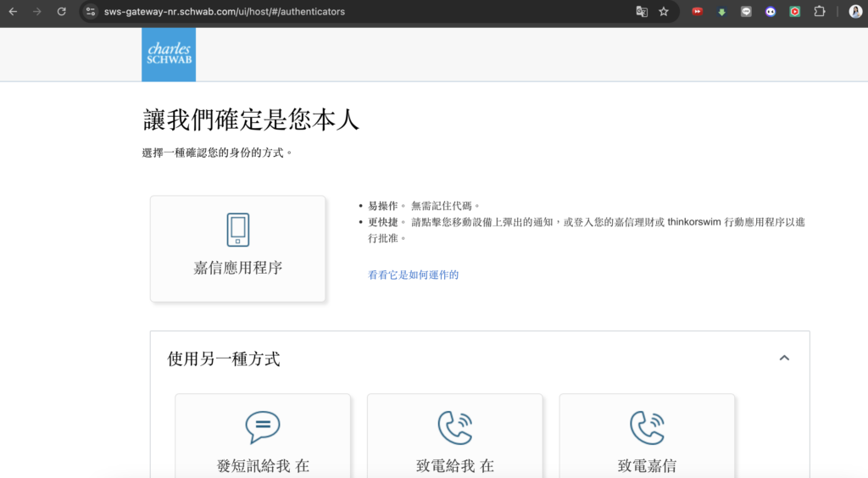
Task: Click the 使用另一種方式 heading
Action: pos(224,359)
